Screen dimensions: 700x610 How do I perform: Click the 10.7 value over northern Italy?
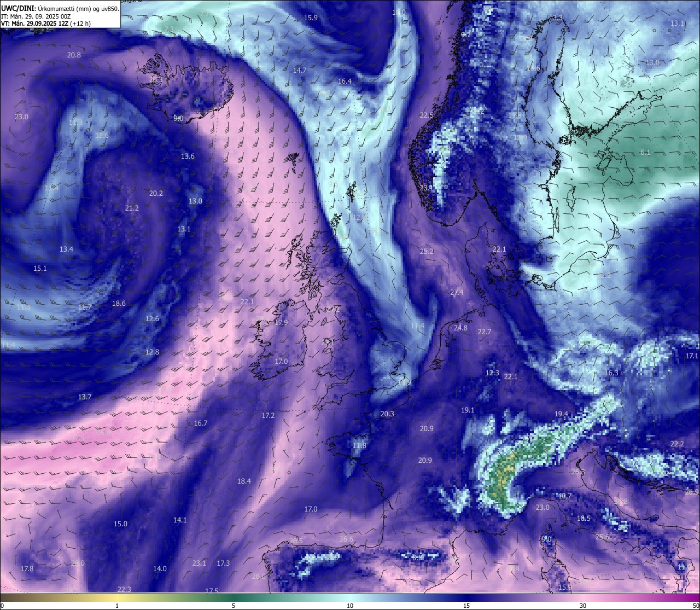coord(564,496)
